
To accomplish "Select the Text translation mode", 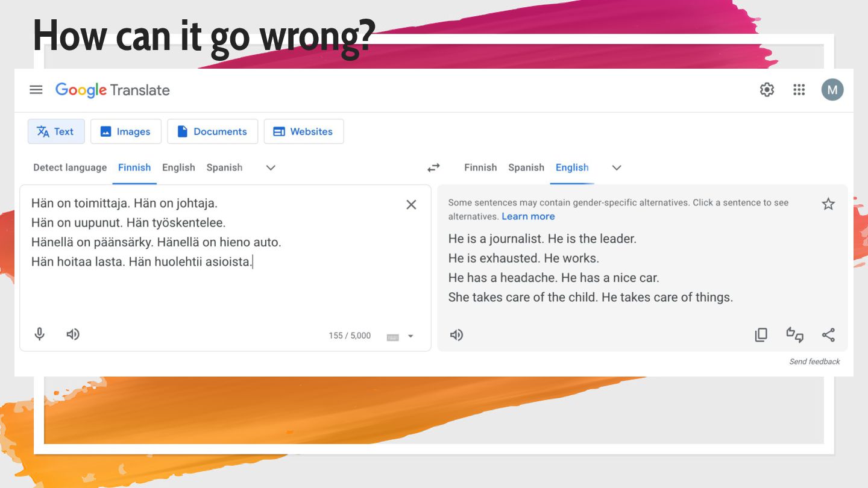I will coord(56,131).
